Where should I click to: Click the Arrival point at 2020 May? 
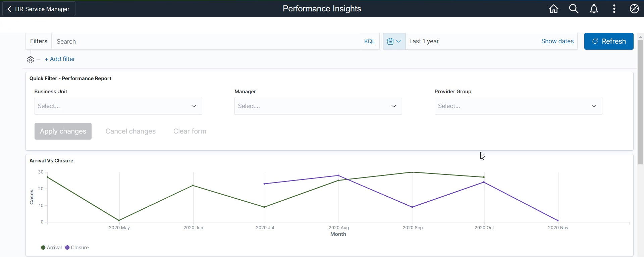point(119,220)
